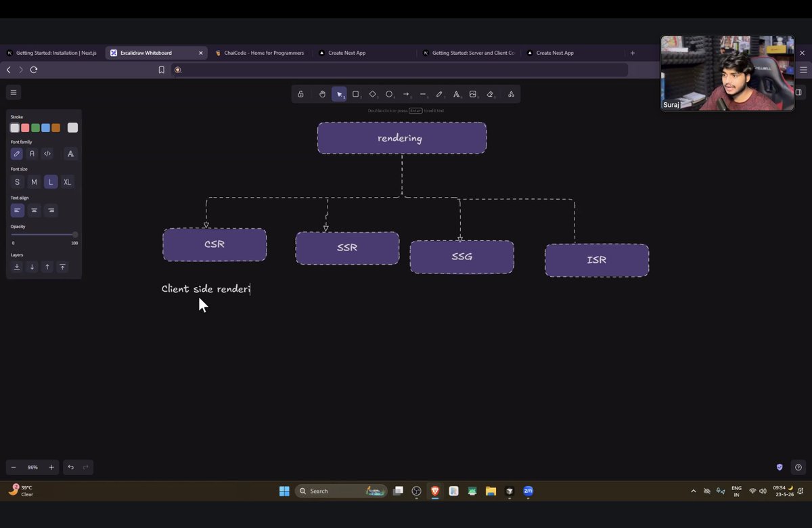The image size is (812, 528).
Task: Set font size to L
Action: (x=50, y=182)
